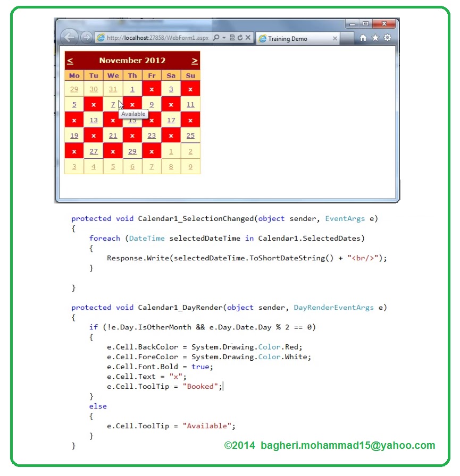Viewport: 460px width, 476px height.
Task: Select December 4 in last calendar row
Action: point(94,167)
